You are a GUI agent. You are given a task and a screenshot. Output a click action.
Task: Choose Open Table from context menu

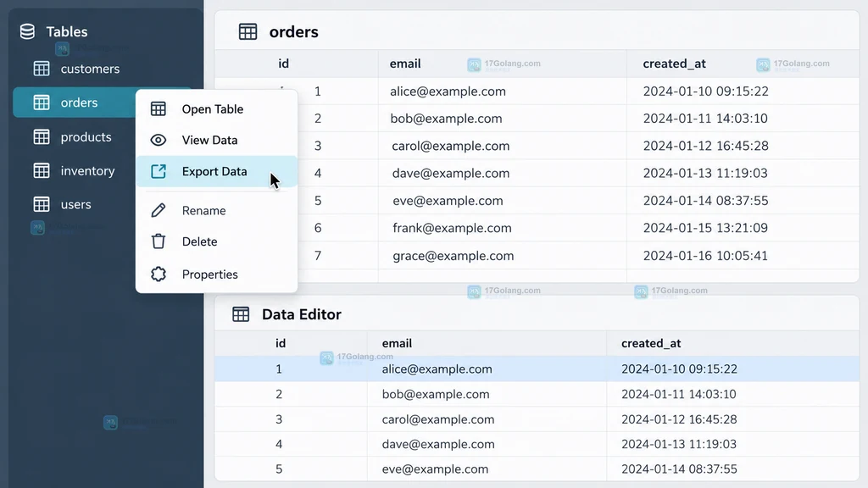(x=216, y=109)
